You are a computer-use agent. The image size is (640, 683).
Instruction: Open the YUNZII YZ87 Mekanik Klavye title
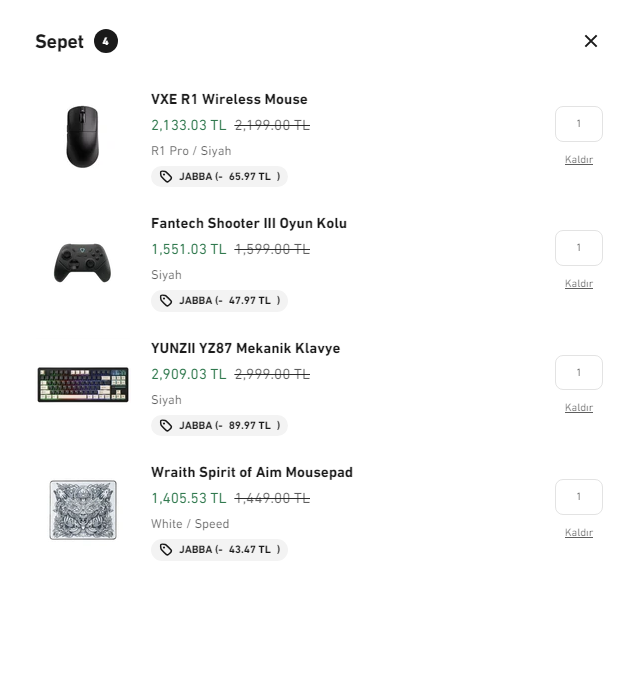click(x=246, y=348)
